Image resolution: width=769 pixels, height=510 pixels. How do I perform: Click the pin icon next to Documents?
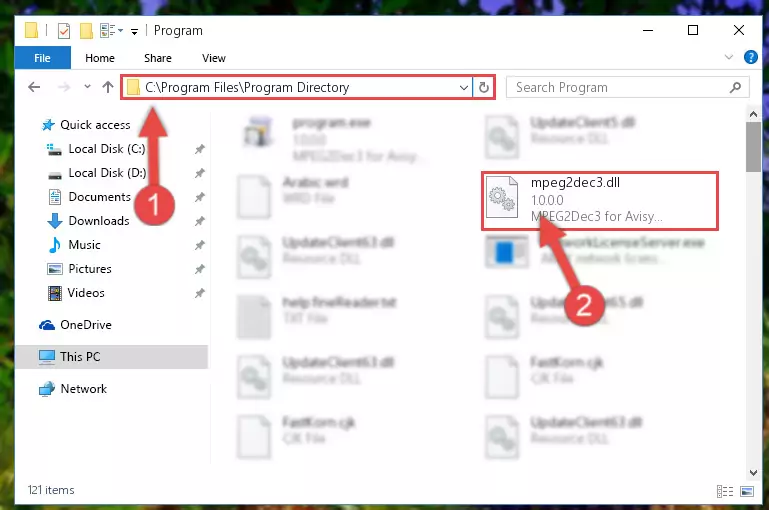pyautogui.click(x=199, y=197)
